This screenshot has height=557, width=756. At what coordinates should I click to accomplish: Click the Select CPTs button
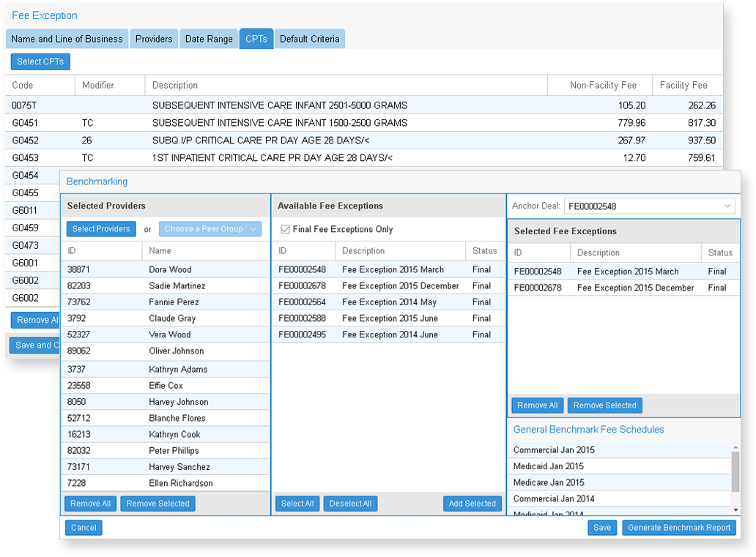click(40, 61)
